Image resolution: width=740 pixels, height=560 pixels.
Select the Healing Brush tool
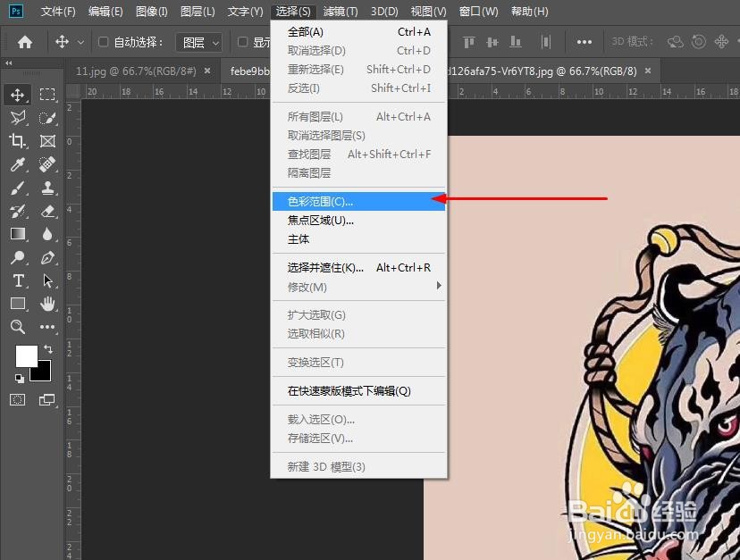[x=47, y=164]
